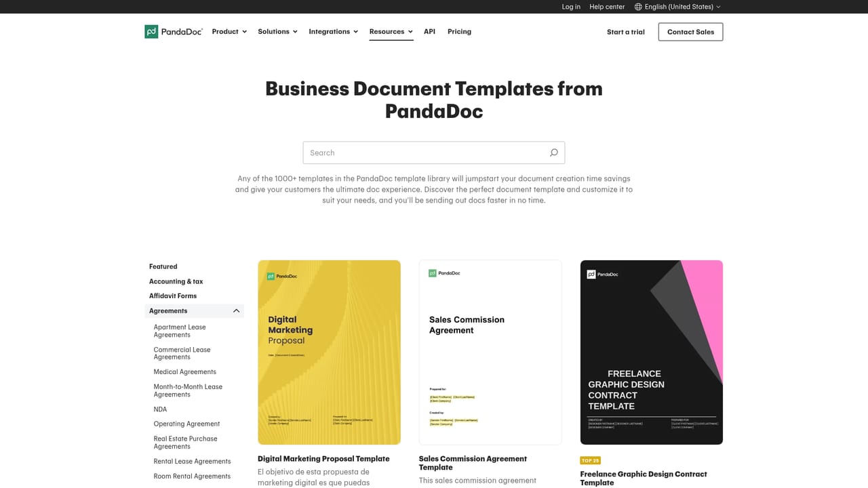Image resolution: width=868 pixels, height=488 pixels.
Task: Open the Sales Commission Agreement thumbnail
Action: click(490, 352)
